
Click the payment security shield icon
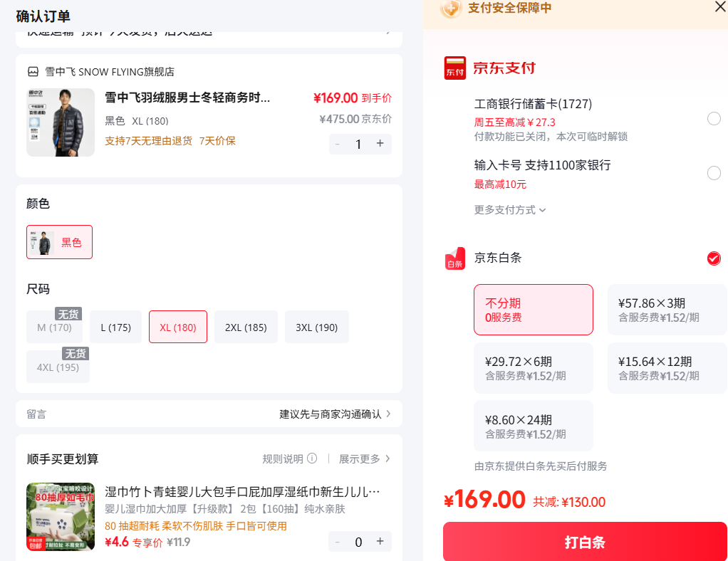450,8
